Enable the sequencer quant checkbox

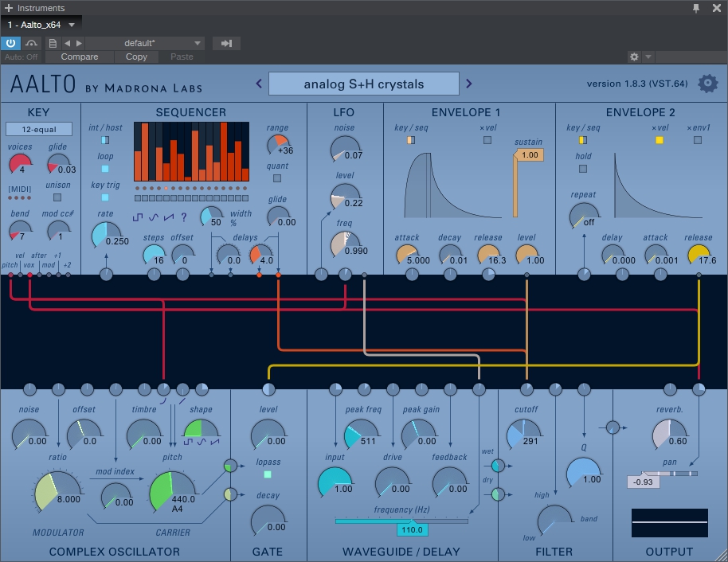277,178
